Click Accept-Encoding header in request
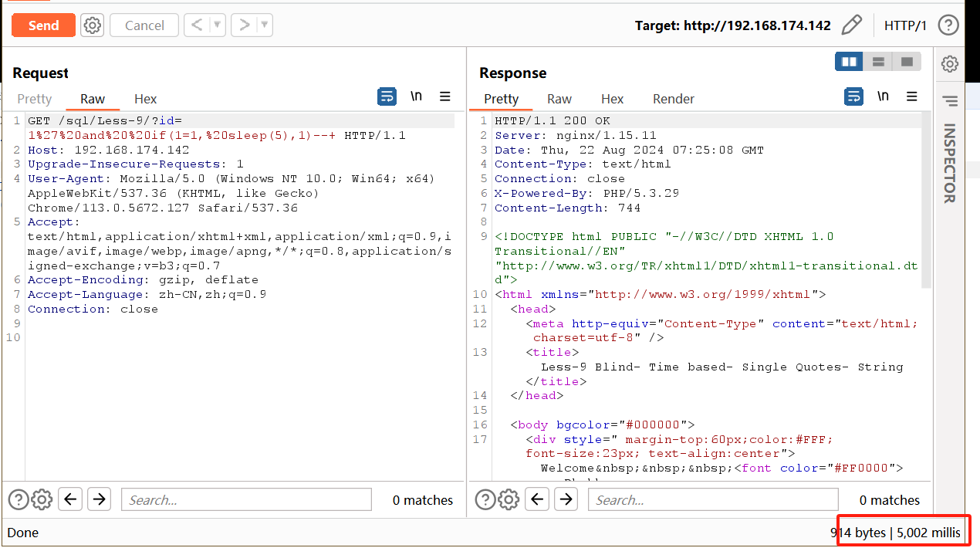980x548 pixels. tap(143, 279)
